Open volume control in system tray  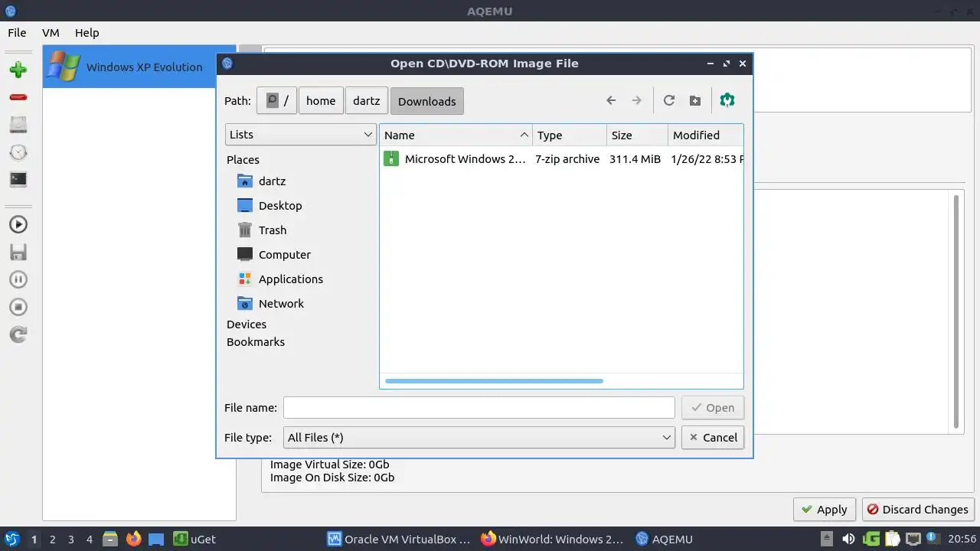[848, 540]
